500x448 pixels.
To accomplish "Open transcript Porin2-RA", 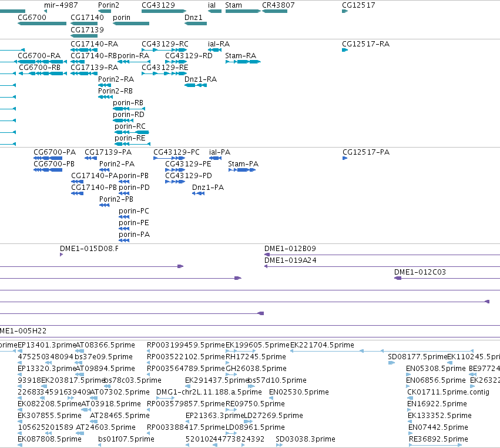I will 116,79.
